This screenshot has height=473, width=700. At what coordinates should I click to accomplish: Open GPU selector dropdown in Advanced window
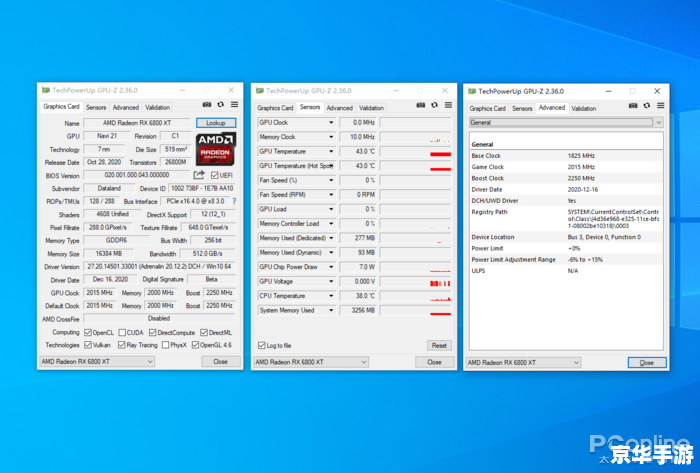pyautogui.click(x=523, y=362)
